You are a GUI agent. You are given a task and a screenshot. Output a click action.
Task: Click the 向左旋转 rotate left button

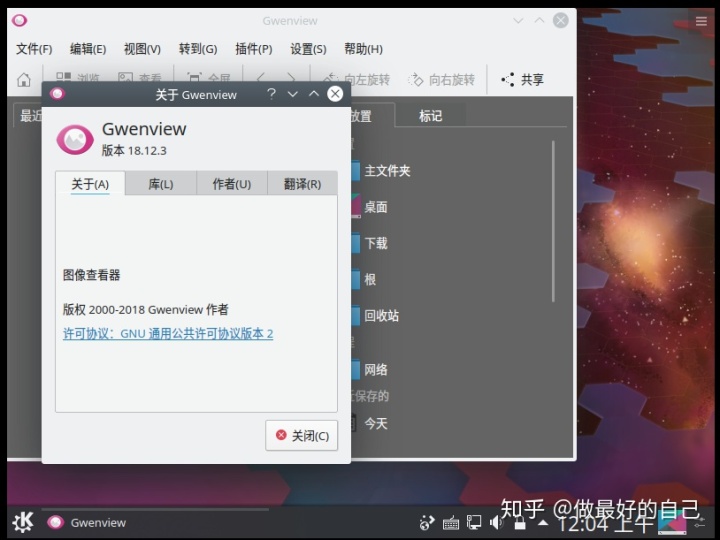[356, 79]
